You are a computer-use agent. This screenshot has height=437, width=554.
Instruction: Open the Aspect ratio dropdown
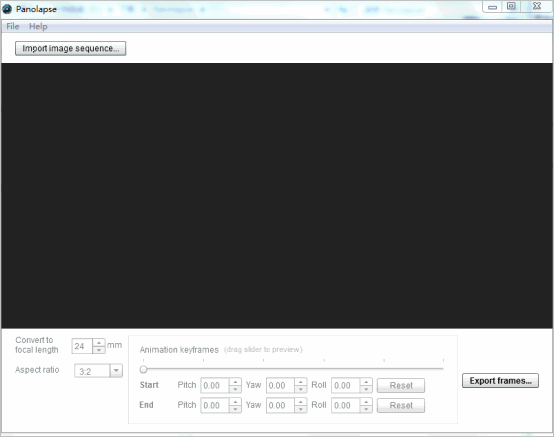116,371
